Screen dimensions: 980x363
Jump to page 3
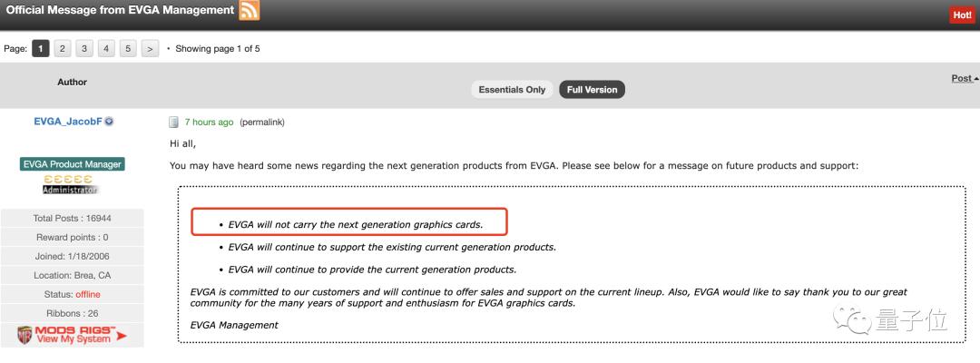tap(84, 48)
